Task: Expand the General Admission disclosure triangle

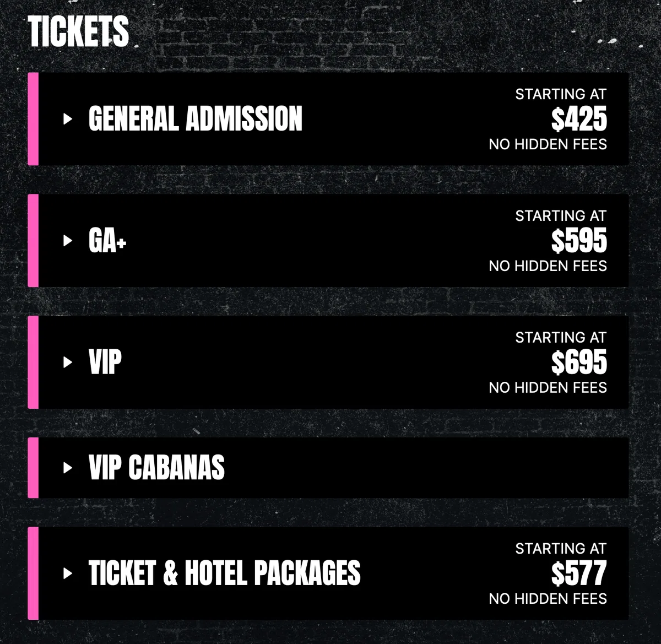Action: point(68,118)
